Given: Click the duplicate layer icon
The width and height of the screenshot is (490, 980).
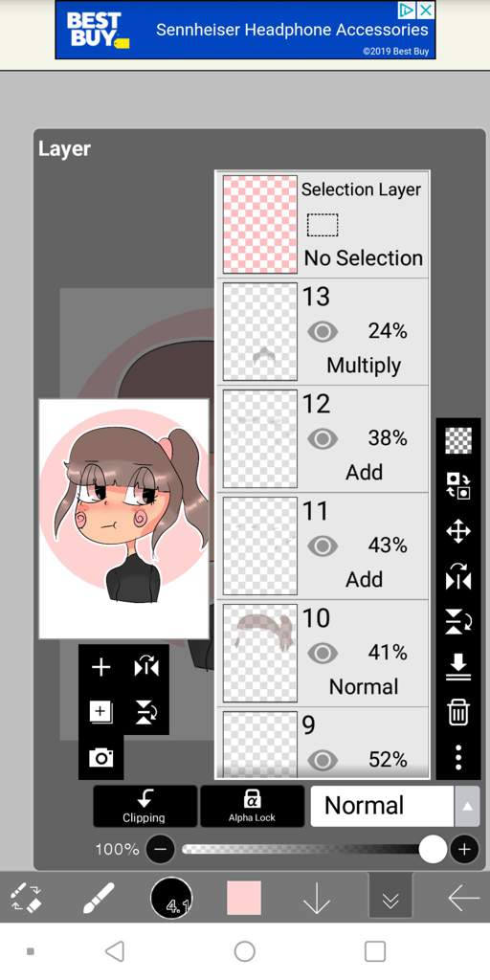Looking at the screenshot, I should (x=100, y=712).
